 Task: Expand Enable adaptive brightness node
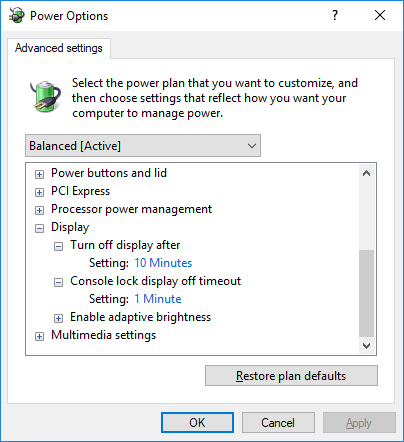(x=58, y=318)
